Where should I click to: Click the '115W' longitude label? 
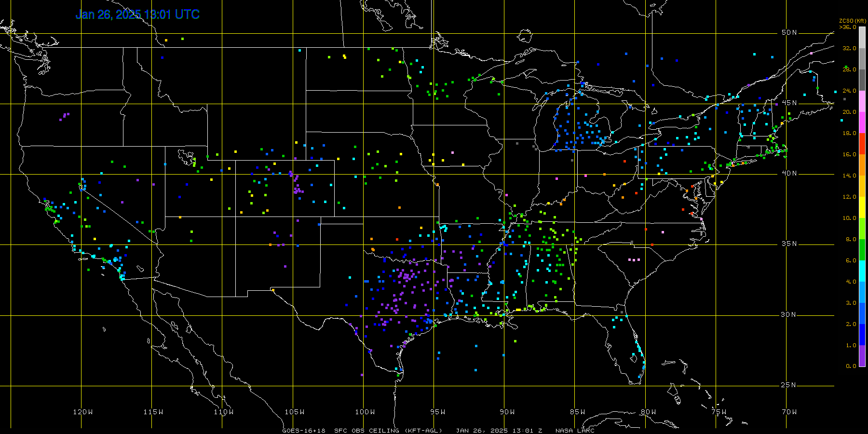click(153, 412)
